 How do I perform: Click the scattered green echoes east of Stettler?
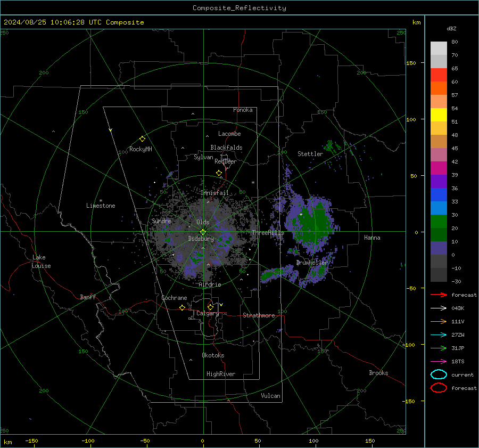click(332, 148)
